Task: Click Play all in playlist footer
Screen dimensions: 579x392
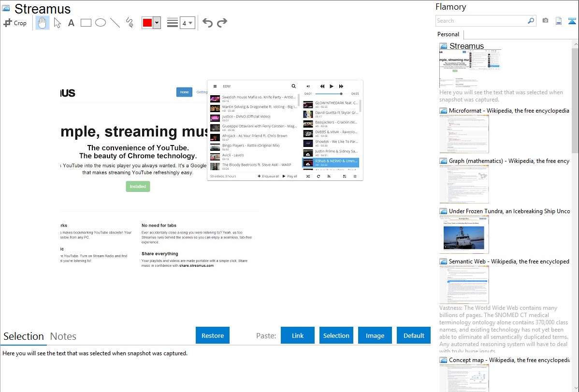Action: pyautogui.click(x=290, y=176)
